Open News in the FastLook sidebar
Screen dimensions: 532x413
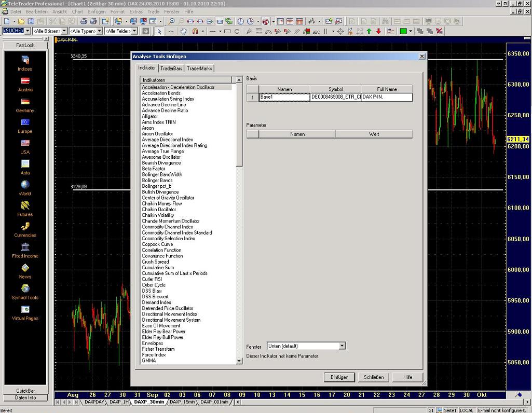pyautogui.click(x=25, y=271)
